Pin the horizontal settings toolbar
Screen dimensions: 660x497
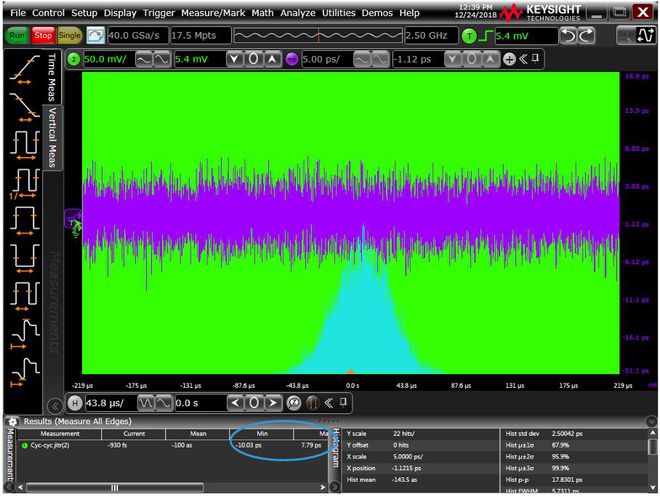pyautogui.click(x=343, y=402)
